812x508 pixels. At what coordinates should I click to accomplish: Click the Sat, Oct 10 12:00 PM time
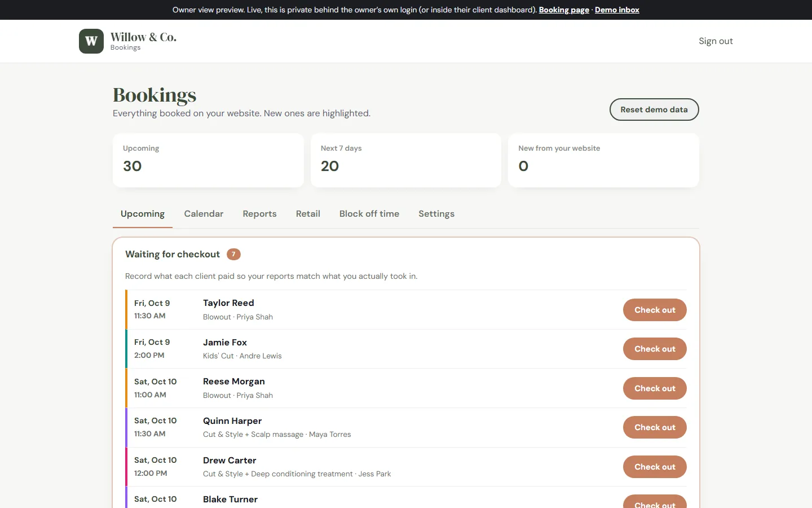156,467
